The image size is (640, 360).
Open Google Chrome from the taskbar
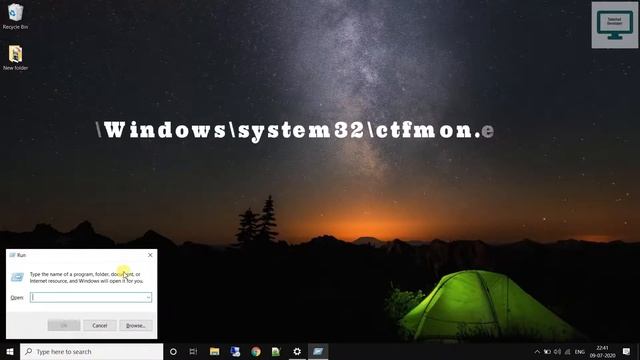point(256,351)
